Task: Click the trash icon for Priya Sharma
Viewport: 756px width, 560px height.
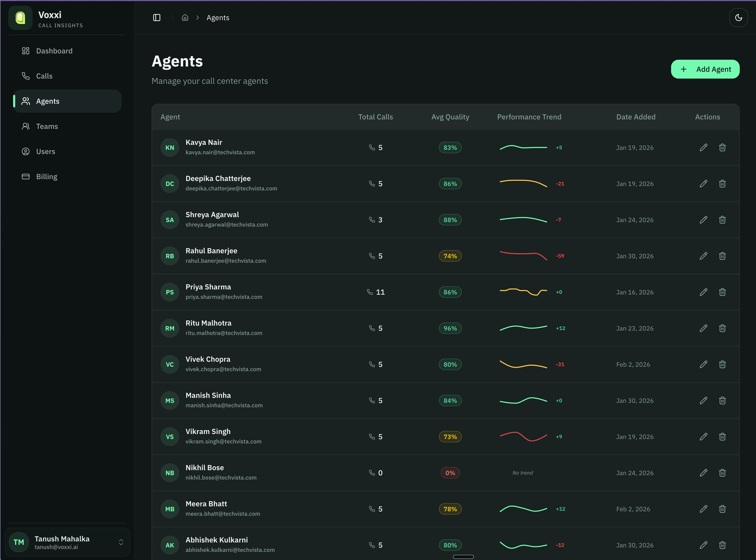Action: [722, 292]
